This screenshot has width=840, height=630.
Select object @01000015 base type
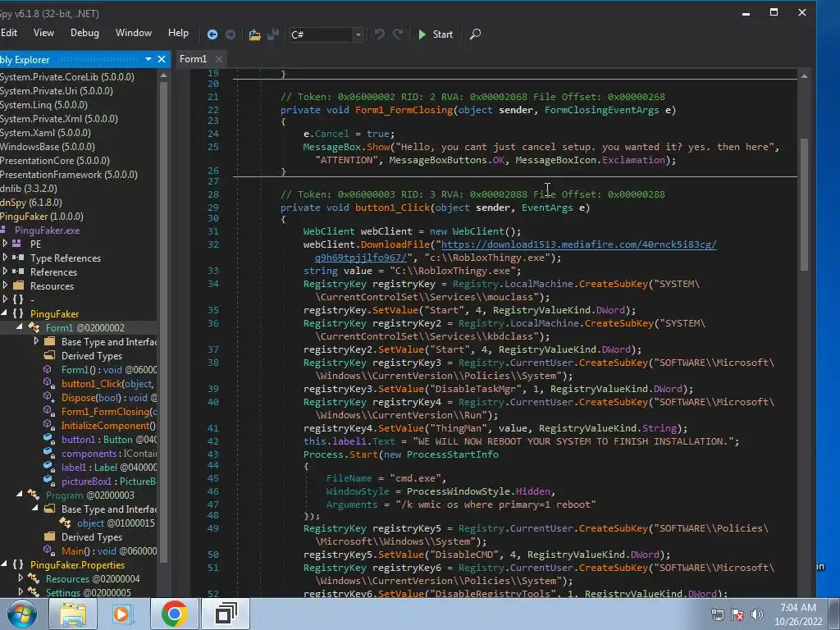(115, 523)
